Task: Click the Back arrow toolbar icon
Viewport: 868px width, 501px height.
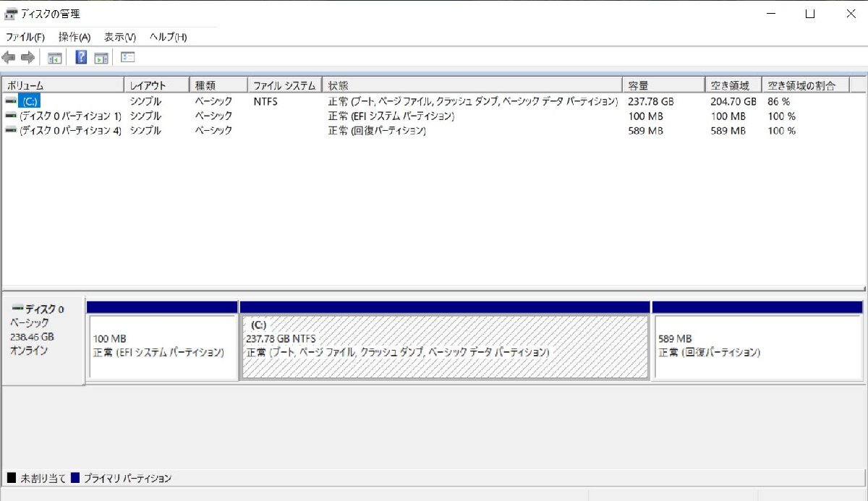Action: 9,57
